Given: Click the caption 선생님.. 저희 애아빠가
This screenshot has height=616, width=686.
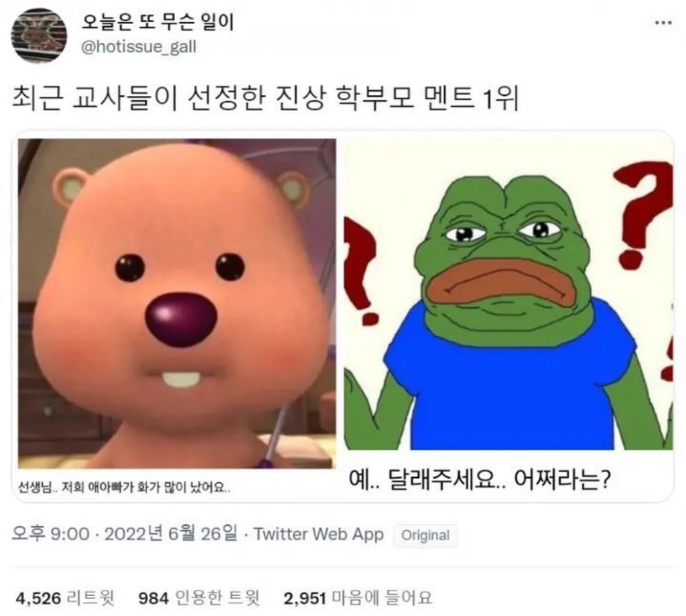Looking at the screenshot, I should (x=124, y=487).
